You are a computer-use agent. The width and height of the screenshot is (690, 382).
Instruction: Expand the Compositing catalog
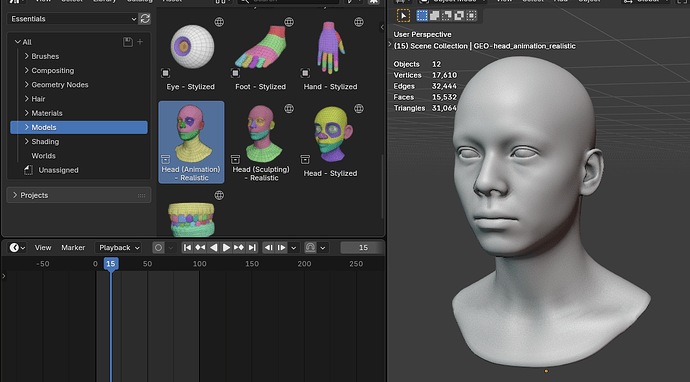(26, 70)
